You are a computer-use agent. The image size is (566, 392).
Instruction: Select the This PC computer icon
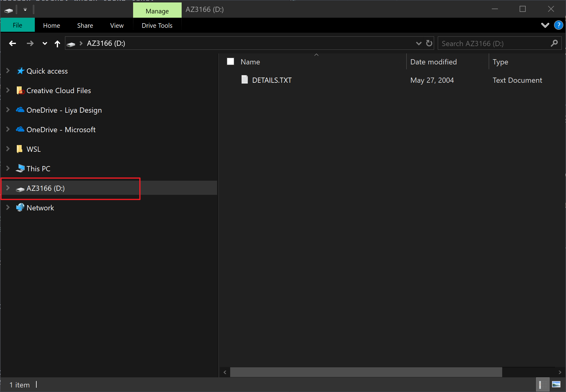tap(20, 168)
